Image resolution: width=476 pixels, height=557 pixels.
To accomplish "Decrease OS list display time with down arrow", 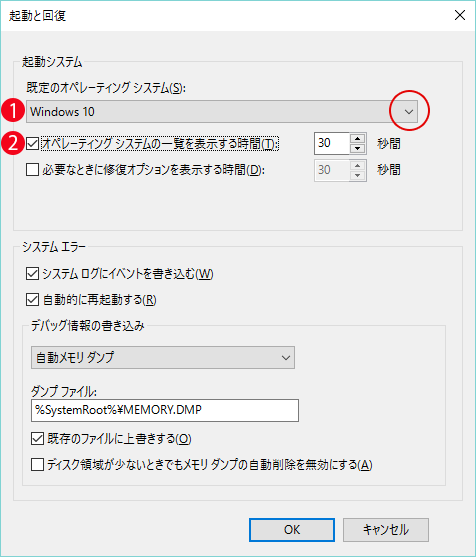I will click(357, 148).
